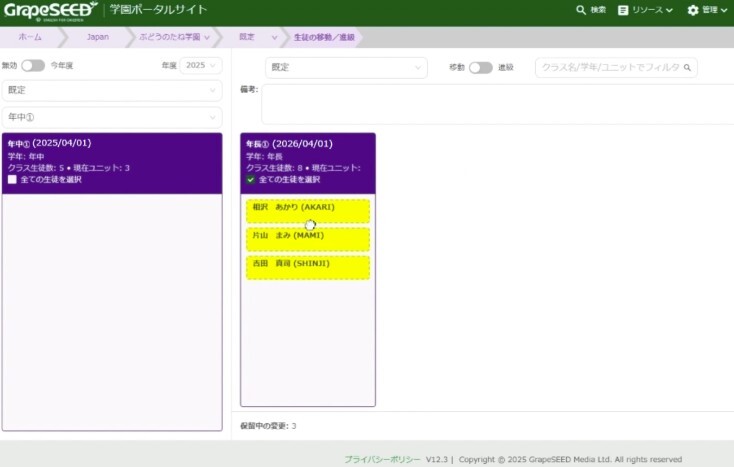Screen dimensions: 734x467
Task: Open the プライバシーポリシー link
Action: point(382,460)
